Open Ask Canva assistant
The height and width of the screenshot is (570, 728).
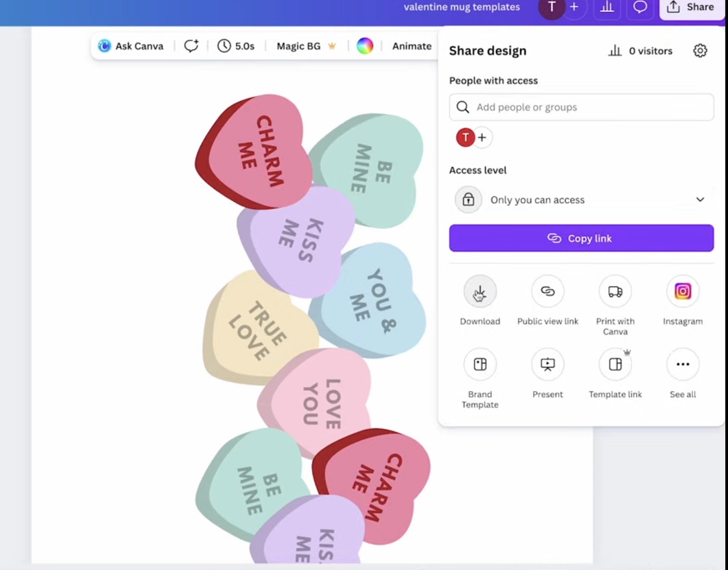(131, 46)
